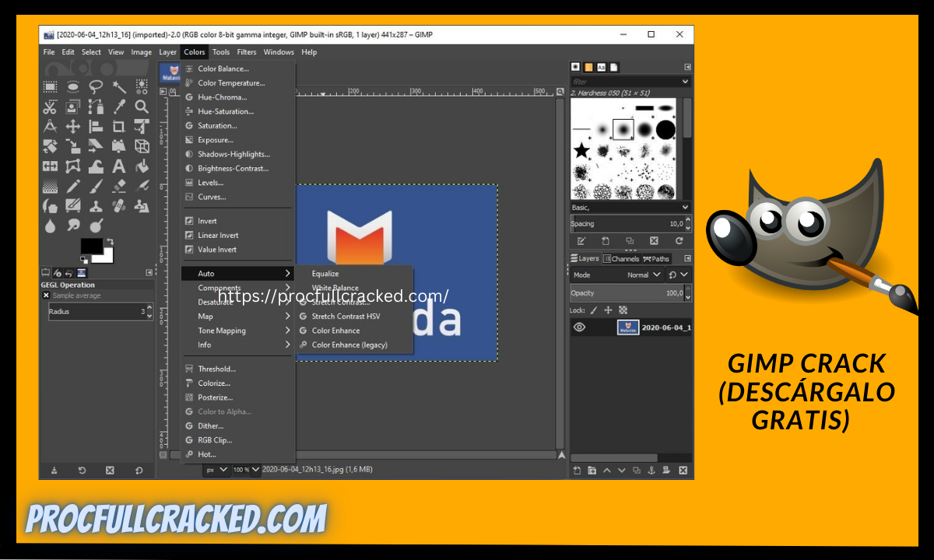Click Brightness-Contrast menu entry
This screenshot has width=934, height=560.
[x=237, y=168]
